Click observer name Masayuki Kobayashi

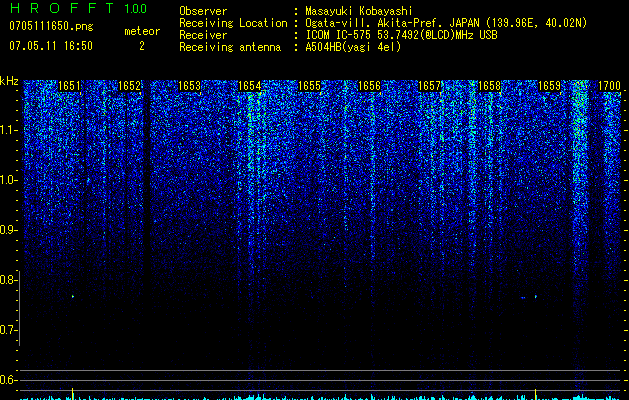pos(359,11)
